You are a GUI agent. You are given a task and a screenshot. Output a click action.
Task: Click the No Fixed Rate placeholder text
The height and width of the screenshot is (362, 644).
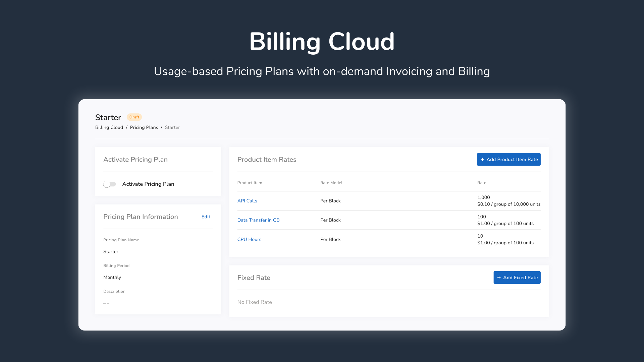tap(254, 302)
